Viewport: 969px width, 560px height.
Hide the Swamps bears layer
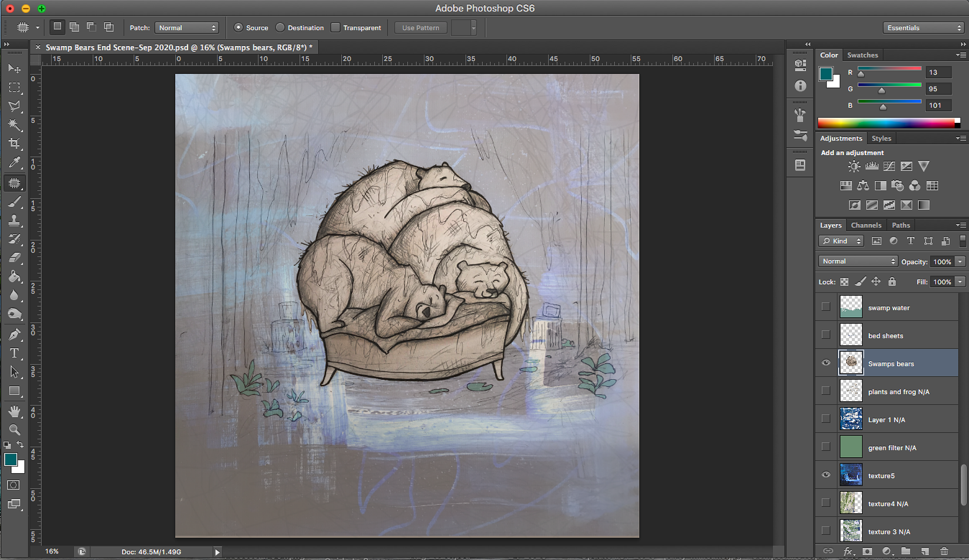(826, 363)
